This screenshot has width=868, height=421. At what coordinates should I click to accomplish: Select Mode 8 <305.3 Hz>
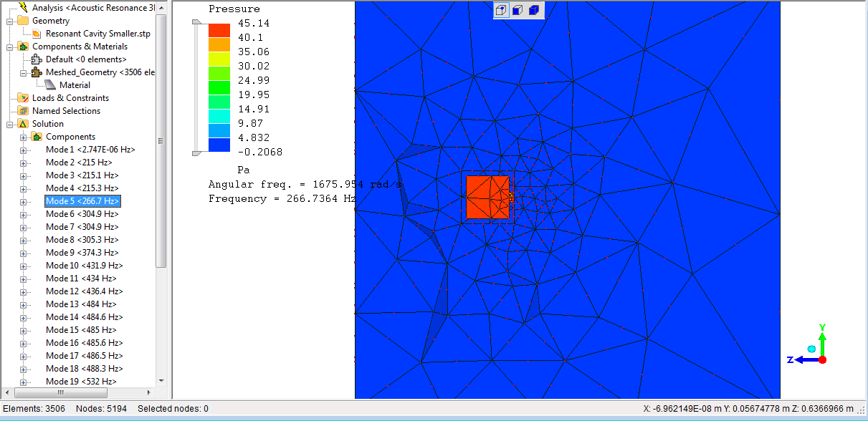(x=82, y=240)
